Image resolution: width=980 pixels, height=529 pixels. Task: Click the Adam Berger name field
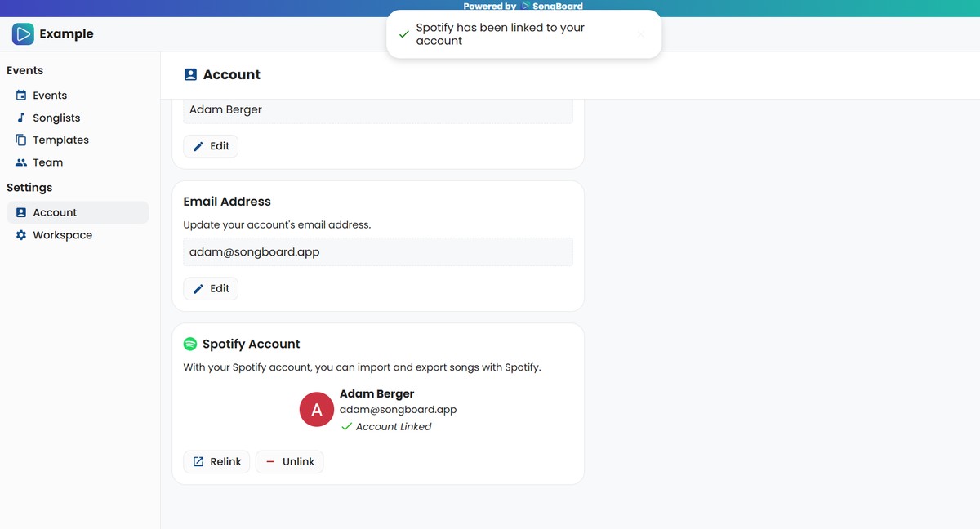pyautogui.click(x=378, y=111)
